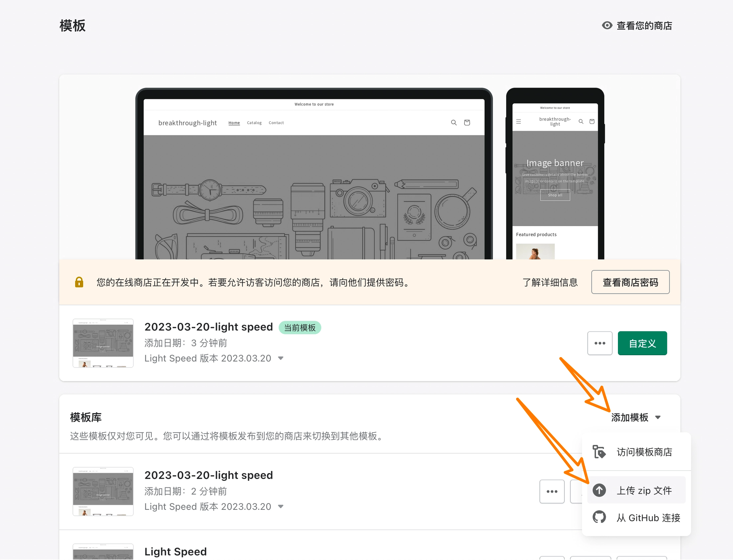Click the lock icon in the development notice banner
Screen dimensions: 733x560
click(79, 282)
